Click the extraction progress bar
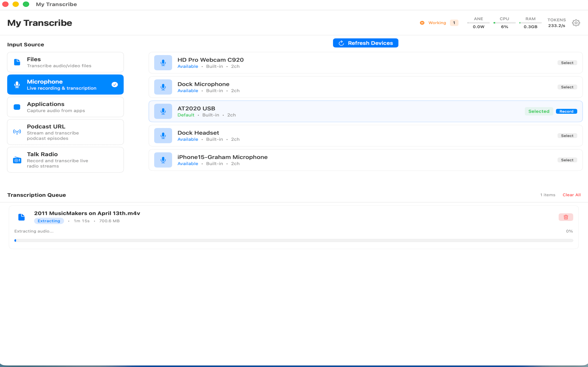The height and width of the screenshot is (367, 588). tap(294, 240)
